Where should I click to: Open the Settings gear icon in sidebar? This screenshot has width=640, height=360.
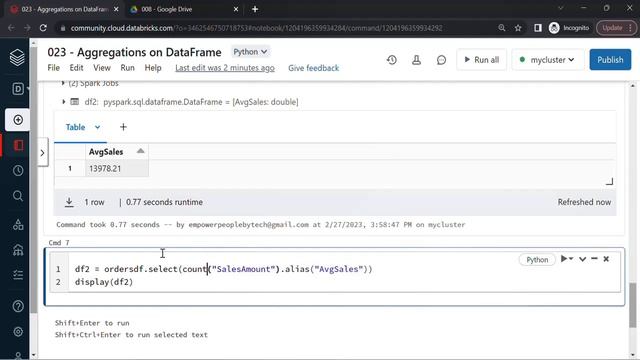[x=18, y=331]
